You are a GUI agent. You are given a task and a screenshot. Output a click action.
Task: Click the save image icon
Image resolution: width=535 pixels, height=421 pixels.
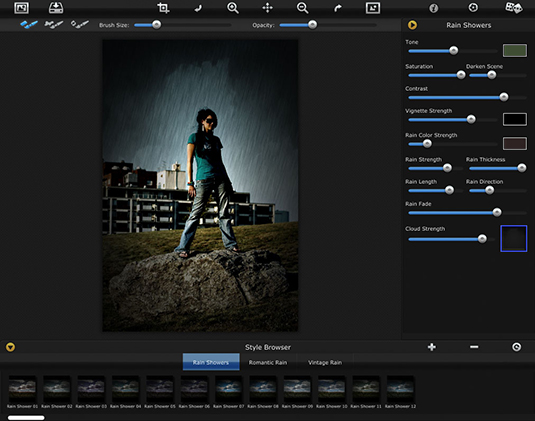tap(56, 8)
